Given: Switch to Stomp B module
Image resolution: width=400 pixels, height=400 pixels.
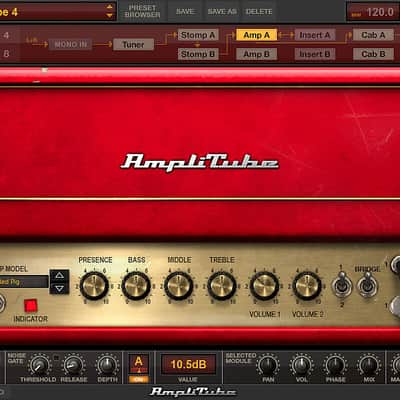Looking at the screenshot, I should coord(198,54).
